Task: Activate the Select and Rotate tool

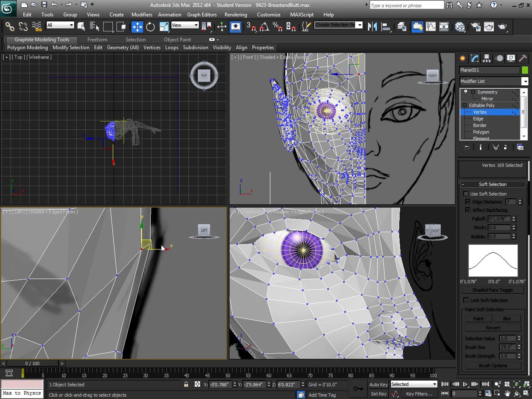Action: tap(150, 27)
